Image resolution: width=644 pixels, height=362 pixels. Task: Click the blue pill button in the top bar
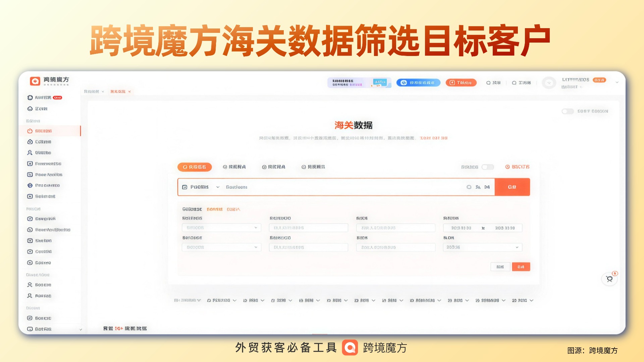(x=418, y=82)
